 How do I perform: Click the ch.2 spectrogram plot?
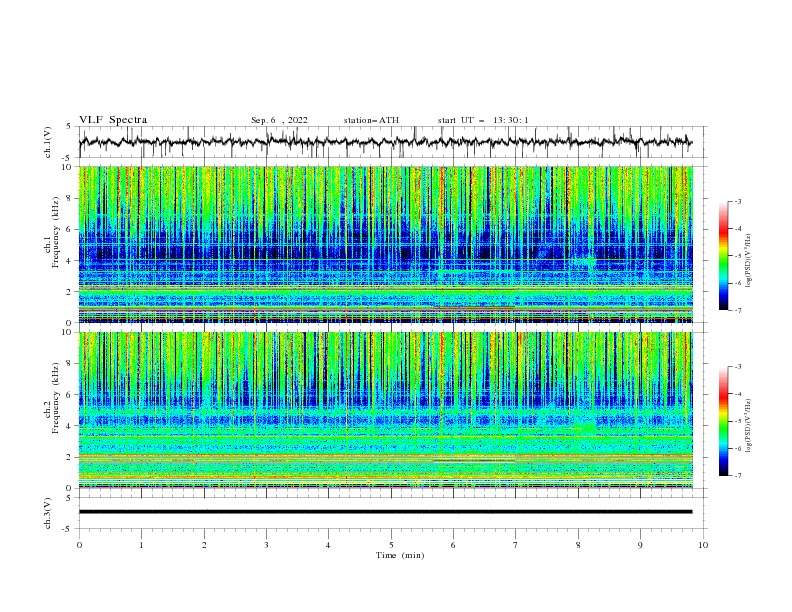click(386, 410)
